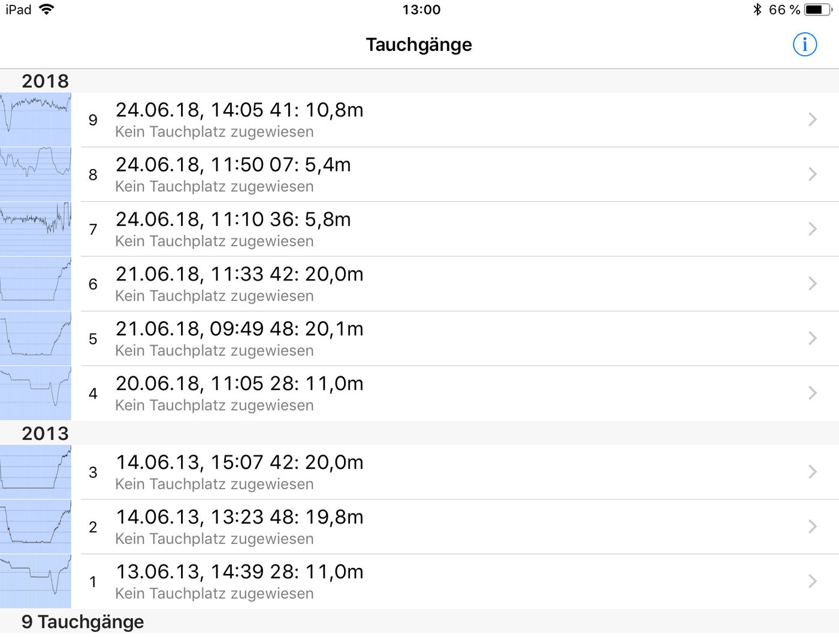
Task: Tap the 2013 section header
Action: point(46,433)
